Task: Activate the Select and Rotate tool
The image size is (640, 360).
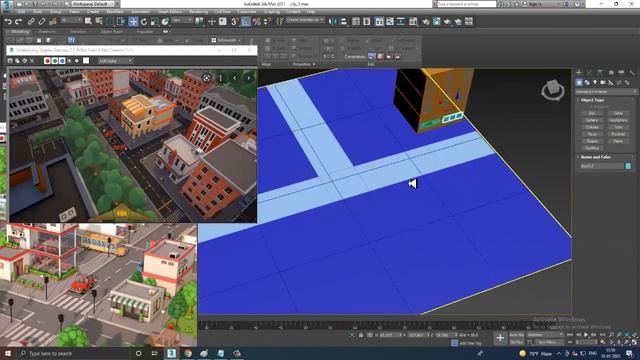Action: click(x=144, y=21)
